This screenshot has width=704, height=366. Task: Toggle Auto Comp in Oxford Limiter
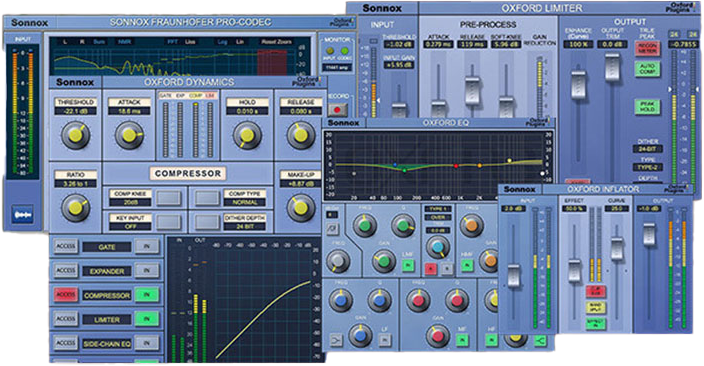tap(647, 69)
